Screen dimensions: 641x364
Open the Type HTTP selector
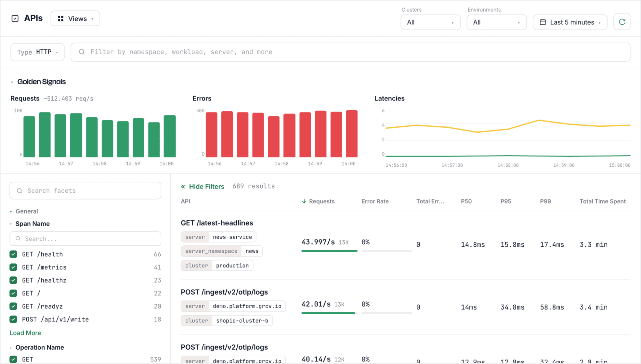coord(38,52)
